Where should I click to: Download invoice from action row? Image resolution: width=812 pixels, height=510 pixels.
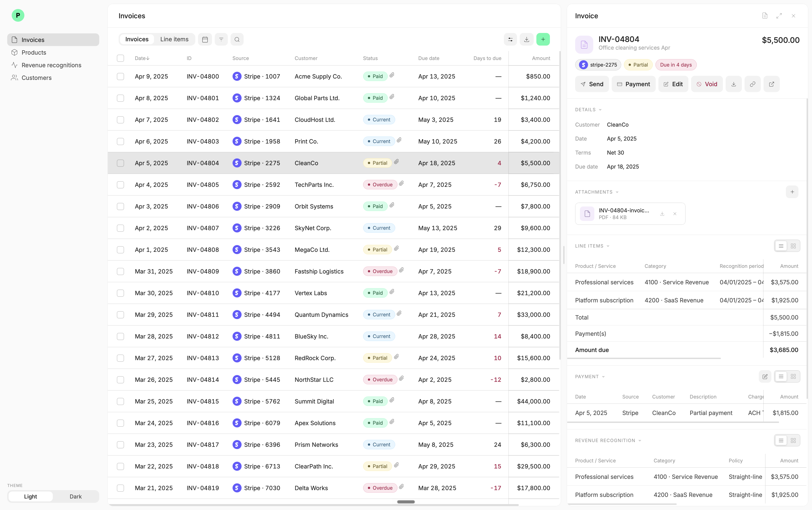click(x=734, y=84)
